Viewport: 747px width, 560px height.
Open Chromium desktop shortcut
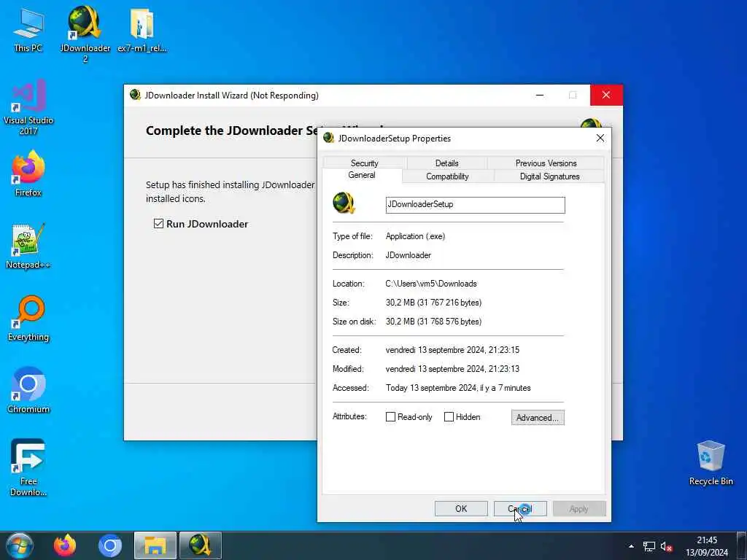click(x=28, y=391)
